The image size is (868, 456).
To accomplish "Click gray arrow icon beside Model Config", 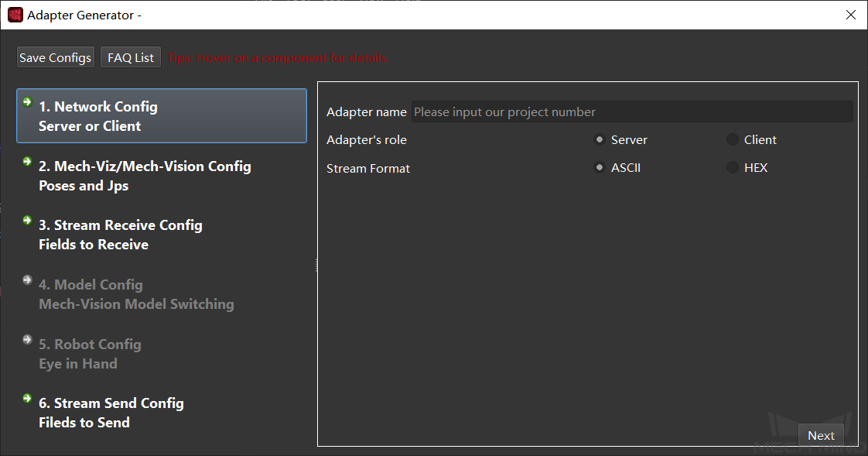I will click(27, 279).
